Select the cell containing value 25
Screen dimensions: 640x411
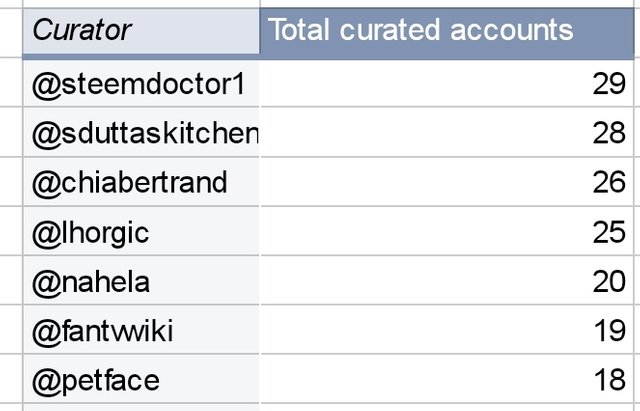(x=447, y=231)
